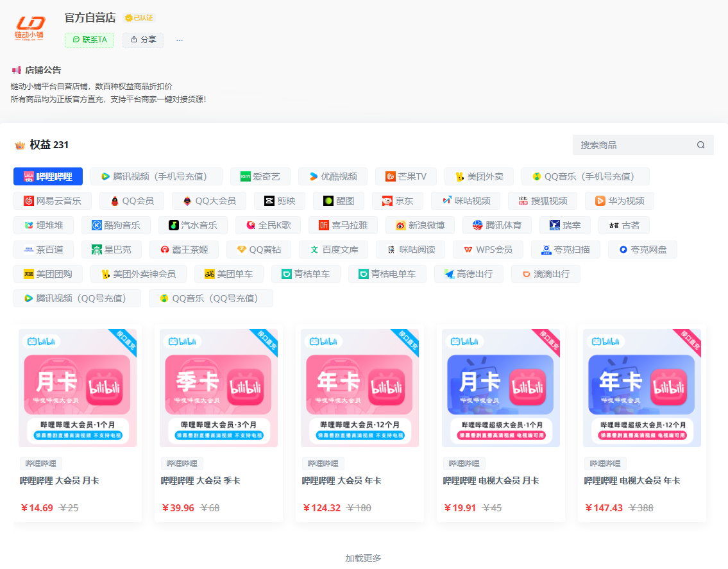This screenshot has width=728, height=569.
Task: Choose the 华为视频 category
Action: (x=620, y=201)
